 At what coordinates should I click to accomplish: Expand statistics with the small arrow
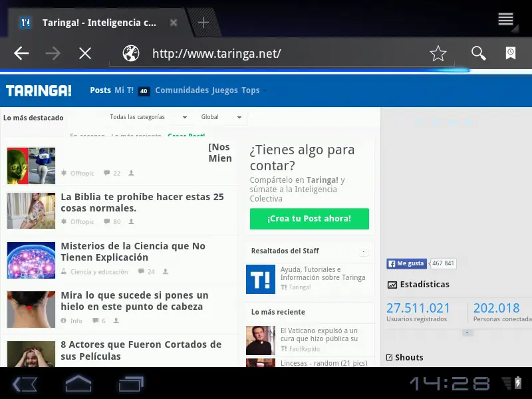point(467,332)
